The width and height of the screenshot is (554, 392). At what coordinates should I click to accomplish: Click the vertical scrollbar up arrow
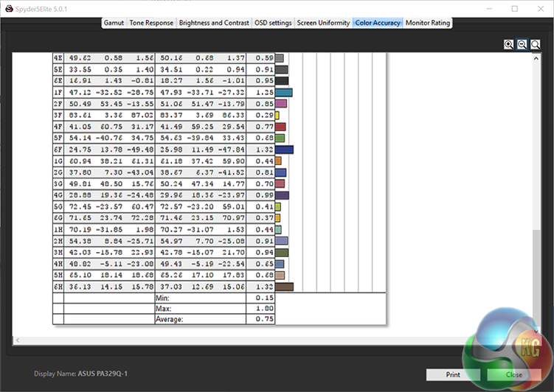click(x=536, y=58)
